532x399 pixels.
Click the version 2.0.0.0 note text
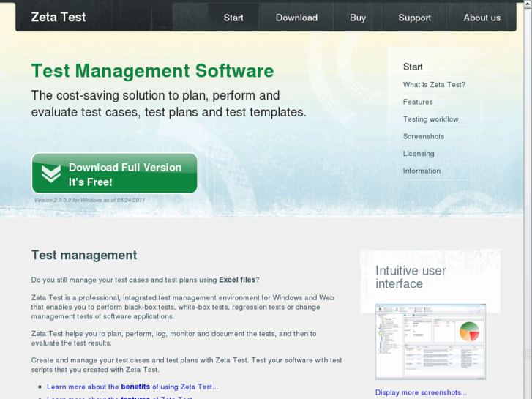(x=89, y=201)
